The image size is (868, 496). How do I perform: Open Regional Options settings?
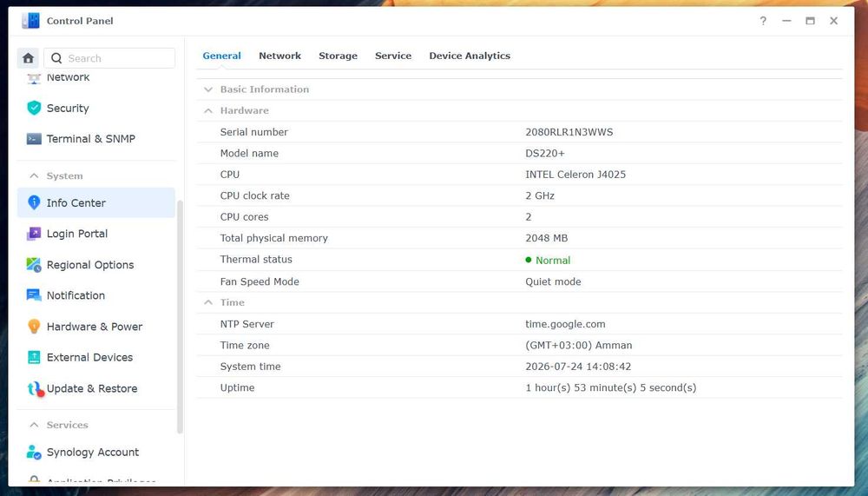click(x=95, y=264)
